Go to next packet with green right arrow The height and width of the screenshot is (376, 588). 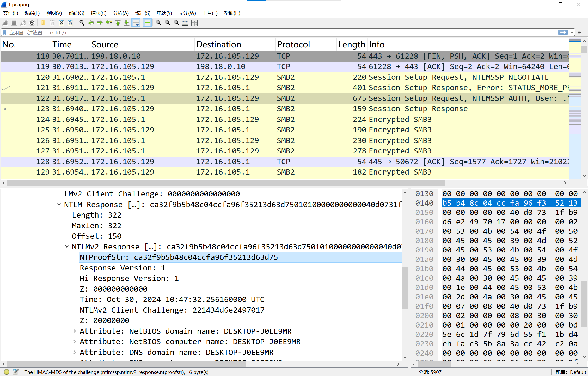pyautogui.click(x=100, y=23)
